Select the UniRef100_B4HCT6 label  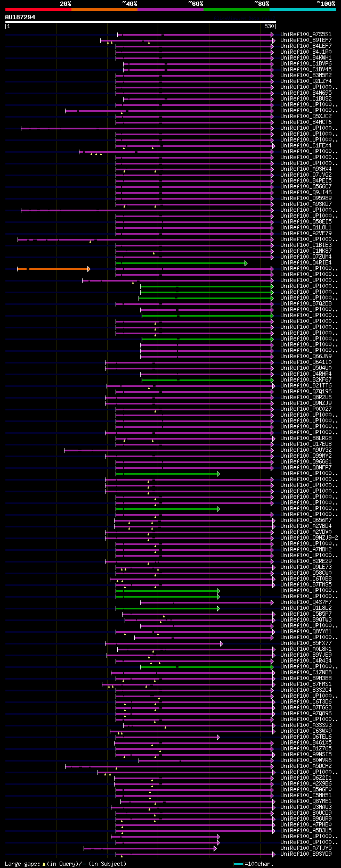306,122
